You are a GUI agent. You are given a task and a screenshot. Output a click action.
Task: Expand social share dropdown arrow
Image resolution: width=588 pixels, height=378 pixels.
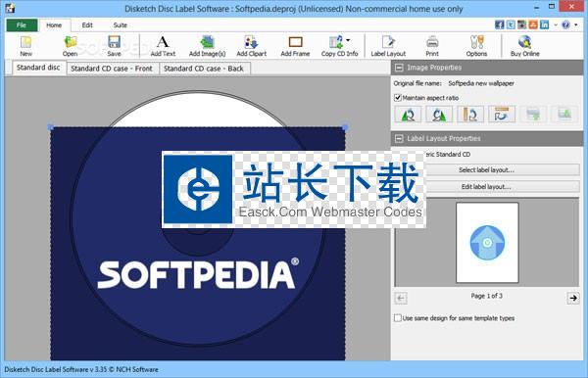coord(556,25)
